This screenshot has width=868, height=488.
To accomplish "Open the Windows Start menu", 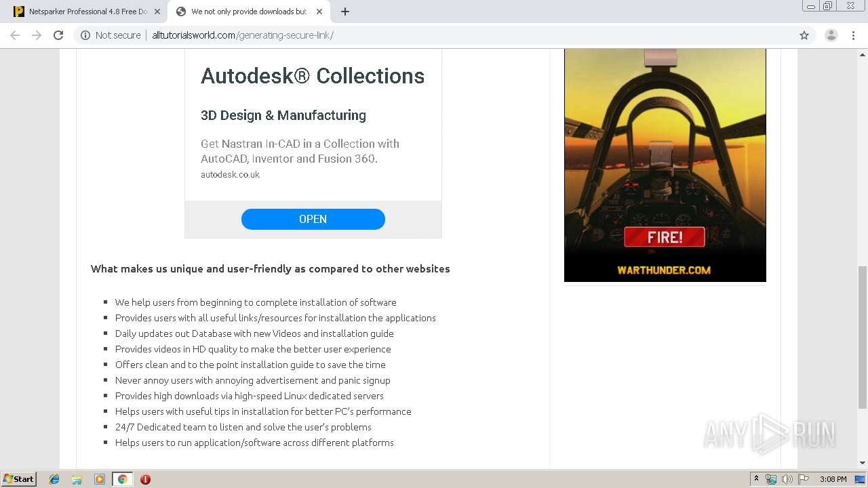I will (19, 479).
